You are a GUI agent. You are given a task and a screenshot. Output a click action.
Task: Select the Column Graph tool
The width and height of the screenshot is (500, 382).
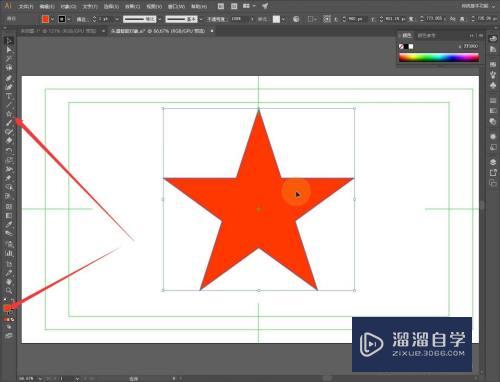tap(9, 253)
